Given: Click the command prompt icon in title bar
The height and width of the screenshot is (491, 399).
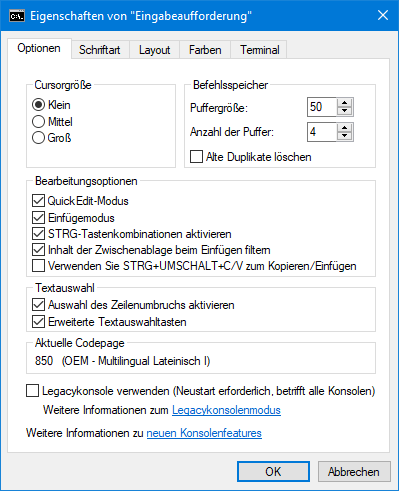Looking at the screenshot, I should click(x=17, y=16).
